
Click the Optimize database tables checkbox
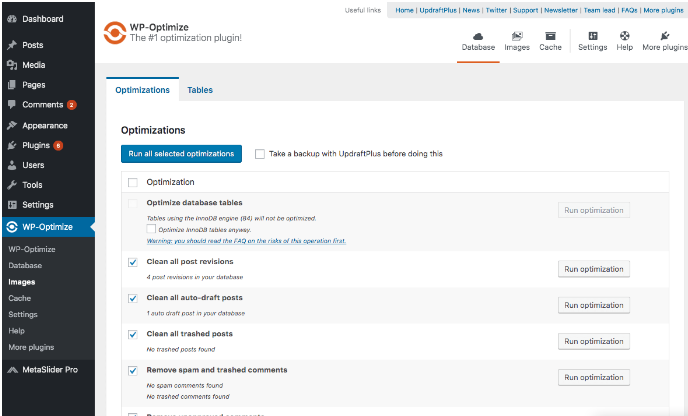click(133, 203)
